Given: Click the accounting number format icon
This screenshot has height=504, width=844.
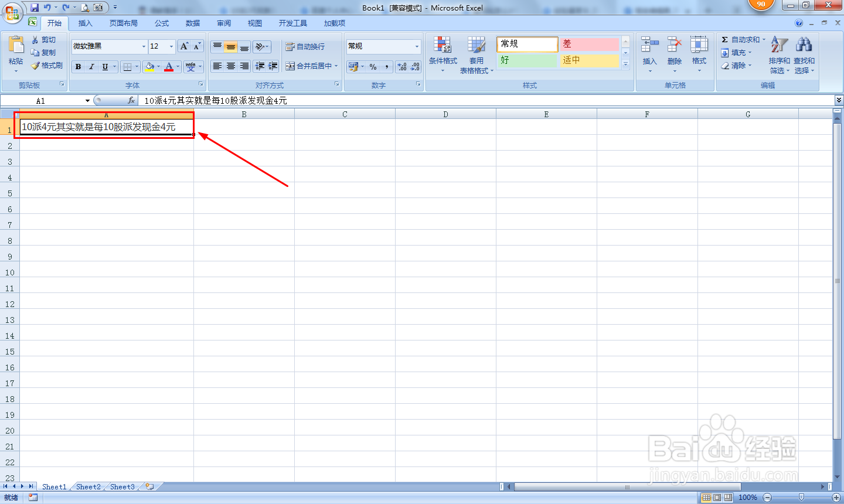Looking at the screenshot, I should [353, 67].
